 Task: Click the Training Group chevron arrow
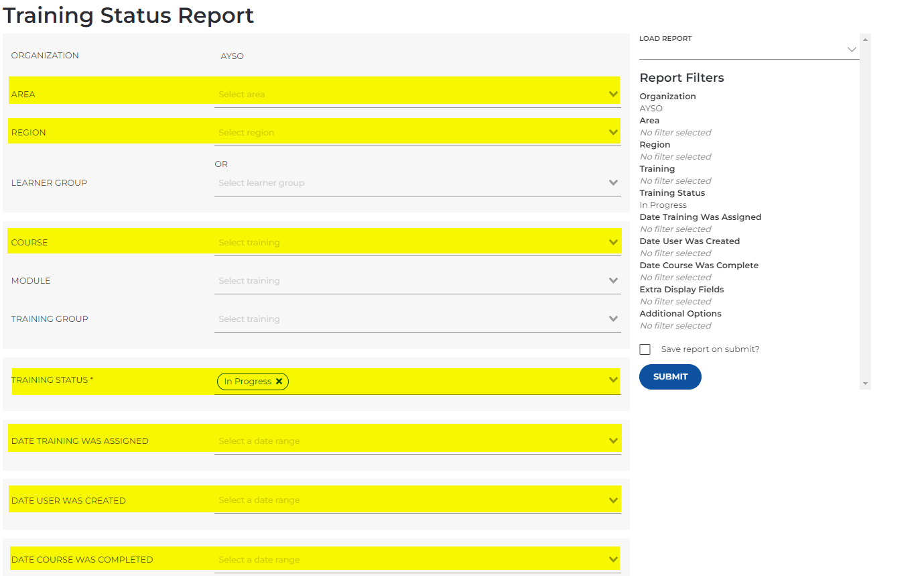[613, 319]
